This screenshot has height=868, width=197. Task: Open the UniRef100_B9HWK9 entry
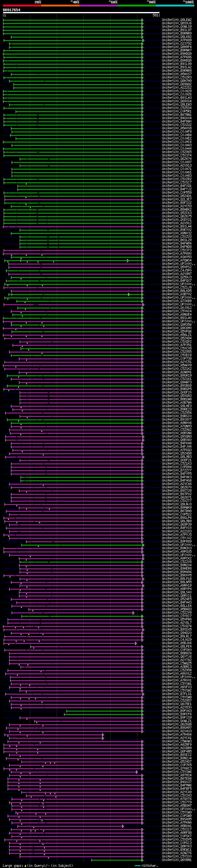point(177,507)
